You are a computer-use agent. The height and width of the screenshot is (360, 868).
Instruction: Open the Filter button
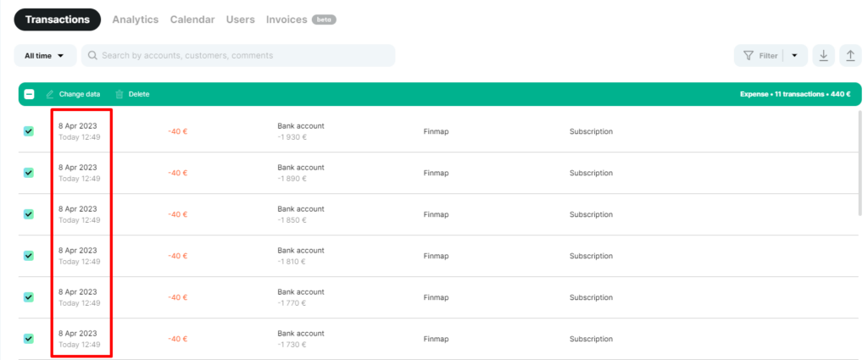pyautogui.click(x=761, y=56)
